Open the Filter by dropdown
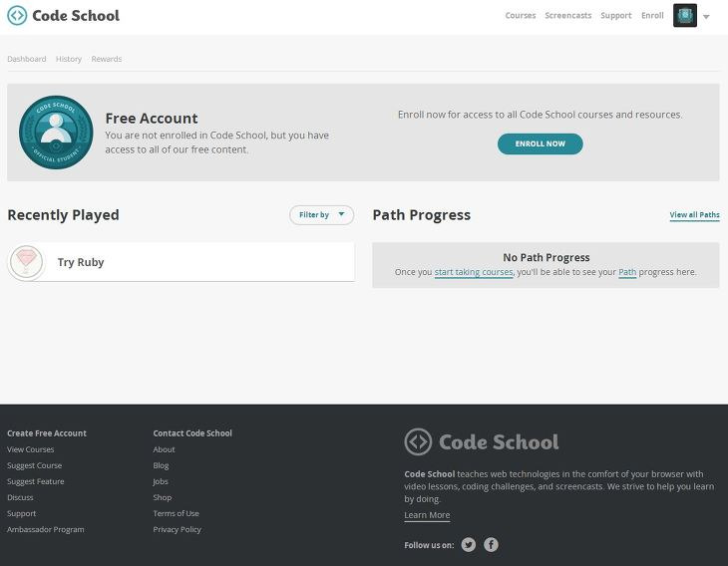The width and height of the screenshot is (728, 566). (321, 215)
